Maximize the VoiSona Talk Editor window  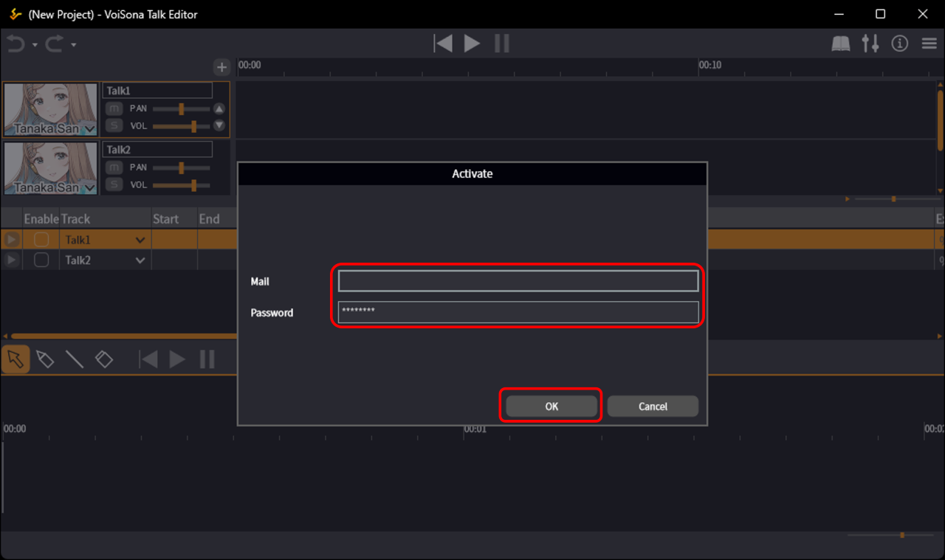click(x=881, y=14)
